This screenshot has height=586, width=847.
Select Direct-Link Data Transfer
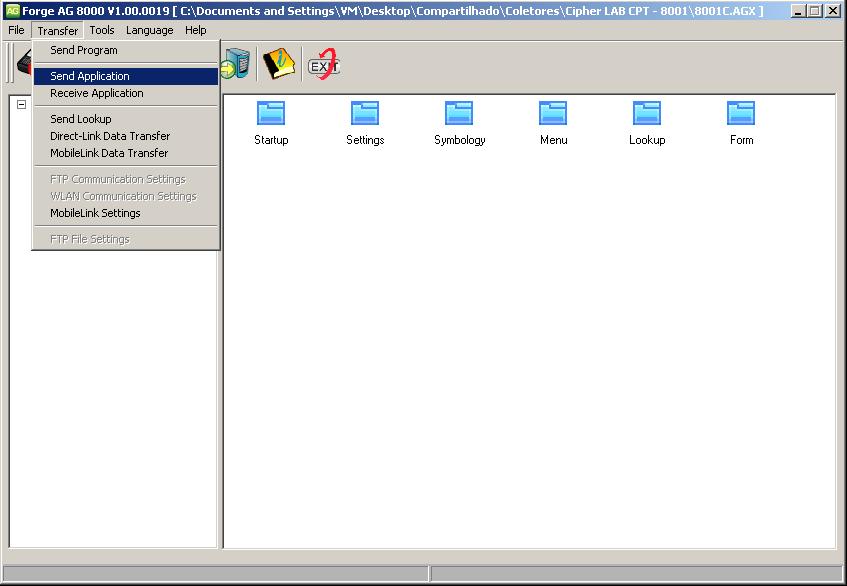[x=126, y=136]
